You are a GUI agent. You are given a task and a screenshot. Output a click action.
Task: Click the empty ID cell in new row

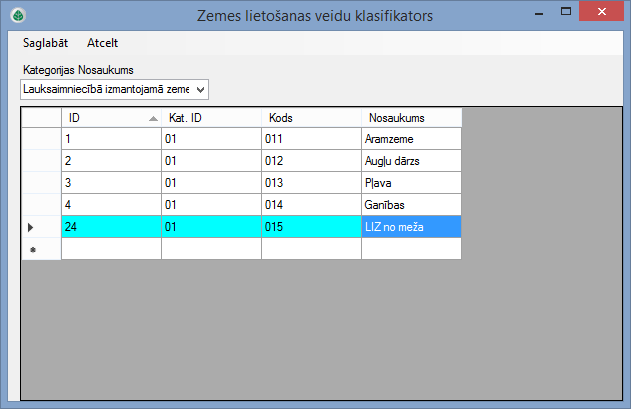(x=111, y=249)
